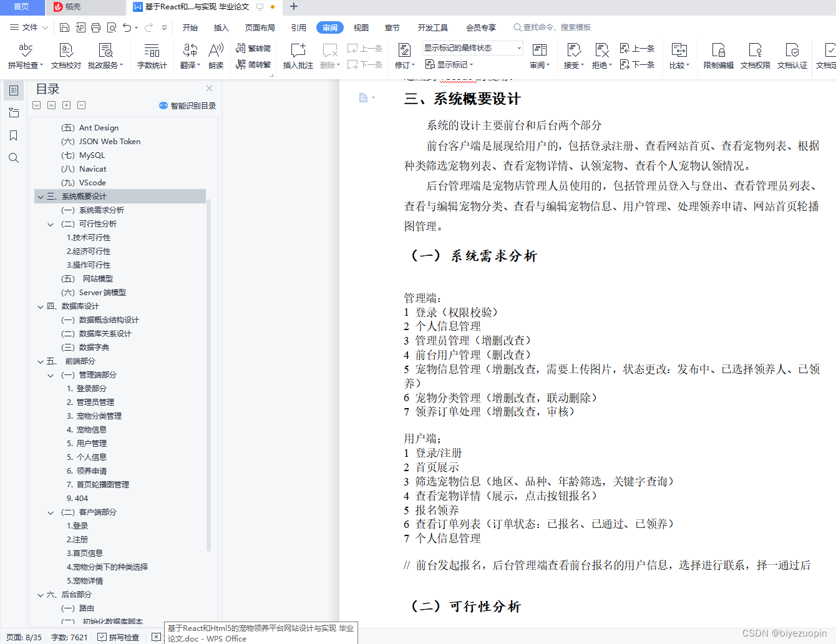Open Print Preview icon
The image size is (836, 644).
pos(112,27)
